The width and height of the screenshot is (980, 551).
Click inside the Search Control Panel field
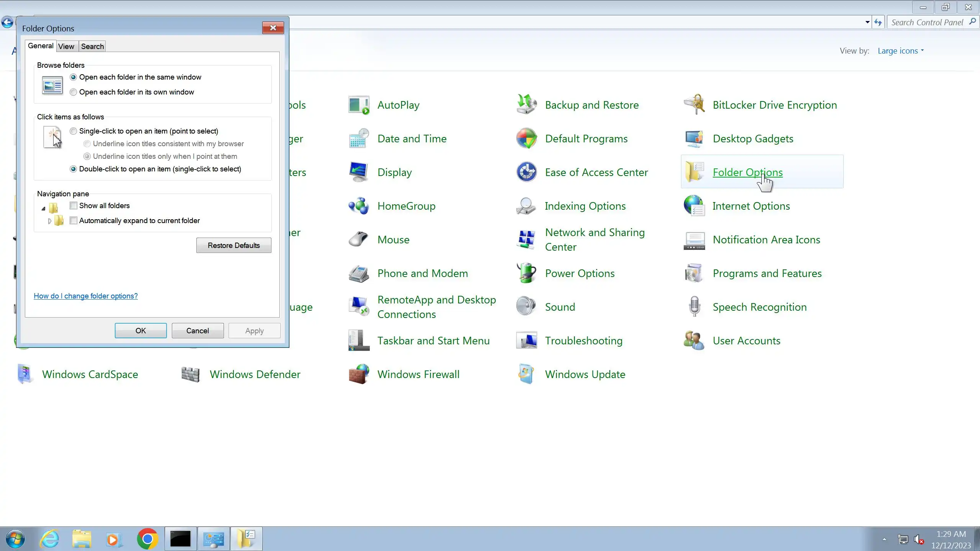click(x=926, y=23)
